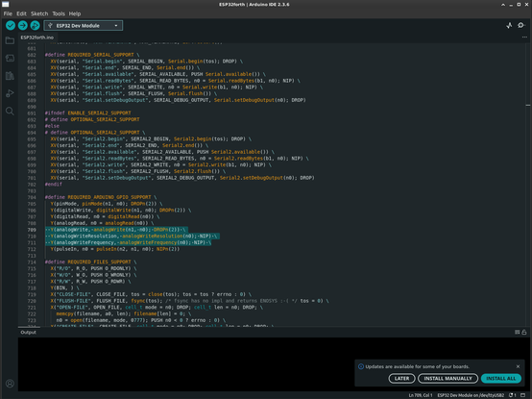Click the highlighted analogWriteResolution code line

pyautogui.click(x=133, y=236)
